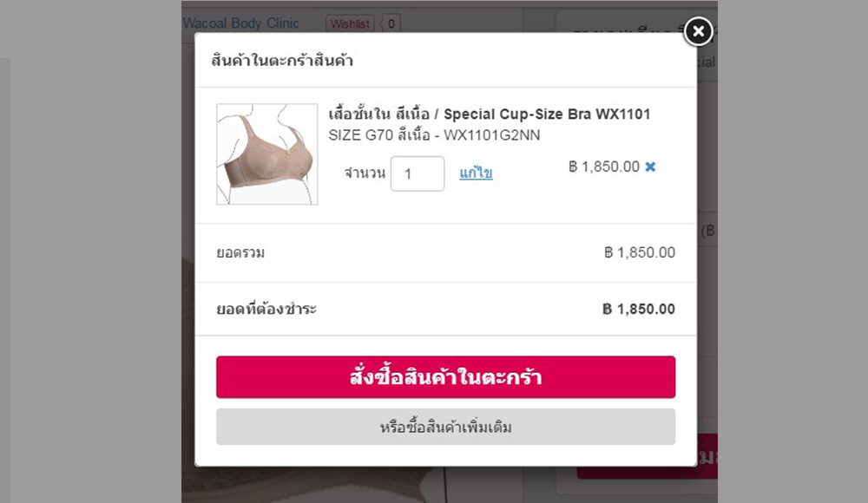This screenshot has width=868, height=503.
Task: Click the ยอดที่ต้องชำระ total label
Action: tap(266, 309)
